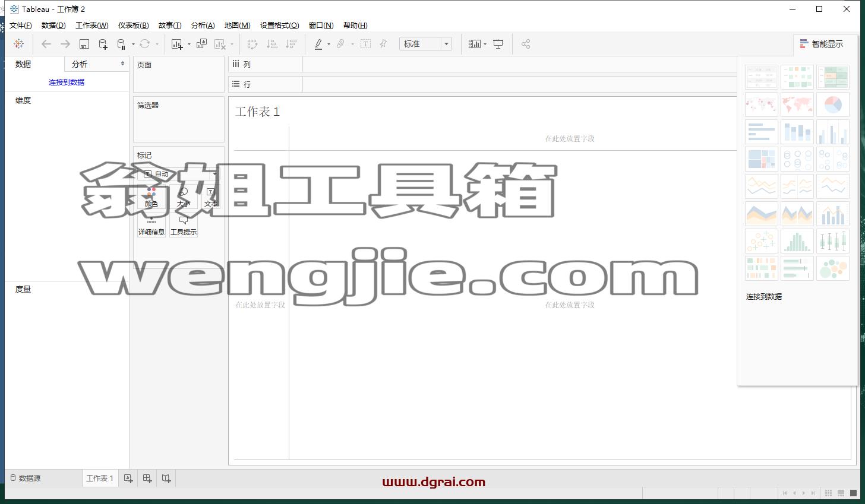865x504 pixels.
Task: Expand the show/hide cards dropdown arrow
Action: [x=485, y=45]
